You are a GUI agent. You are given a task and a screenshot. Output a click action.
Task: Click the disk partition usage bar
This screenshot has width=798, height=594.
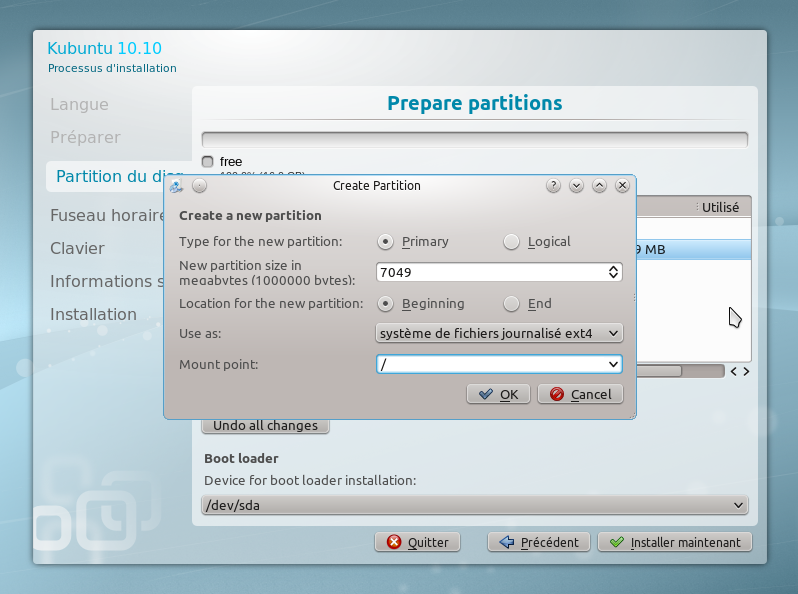tap(474, 139)
